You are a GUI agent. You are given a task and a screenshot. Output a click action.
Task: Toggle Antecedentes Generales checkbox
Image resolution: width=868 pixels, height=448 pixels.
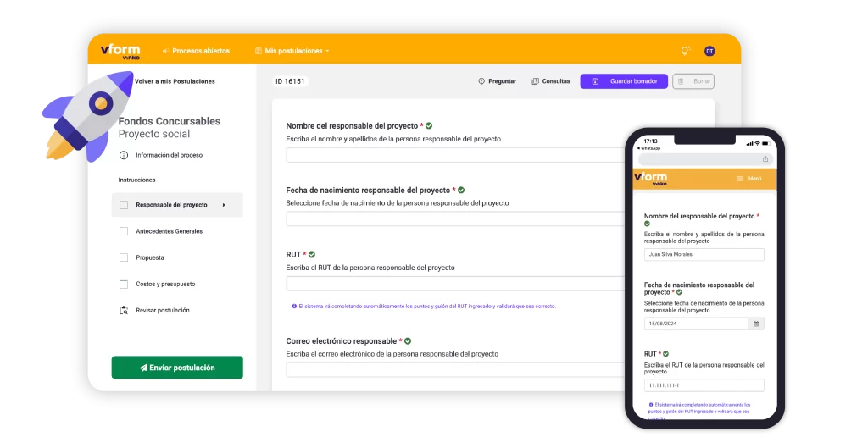(x=124, y=231)
